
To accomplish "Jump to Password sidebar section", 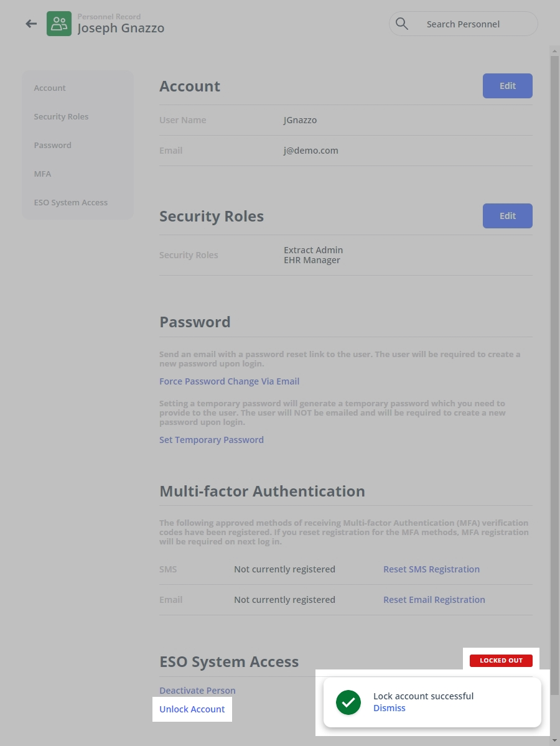I will pyautogui.click(x=53, y=146).
